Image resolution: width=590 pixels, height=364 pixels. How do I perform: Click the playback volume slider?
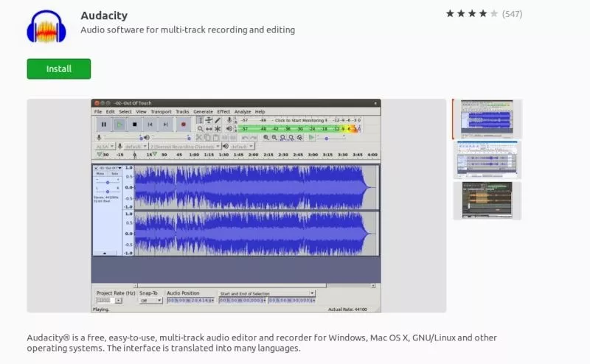pos(170,138)
